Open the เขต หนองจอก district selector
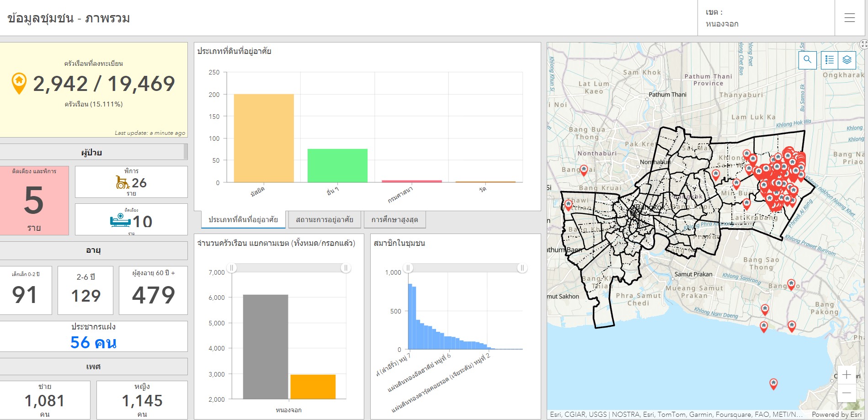 pyautogui.click(x=766, y=18)
